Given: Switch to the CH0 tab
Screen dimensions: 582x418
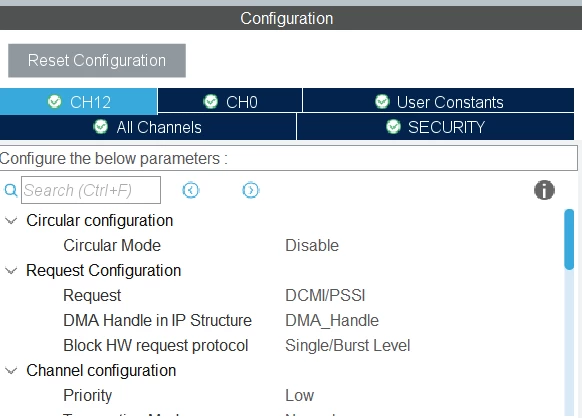Looking at the screenshot, I should click(x=230, y=101).
